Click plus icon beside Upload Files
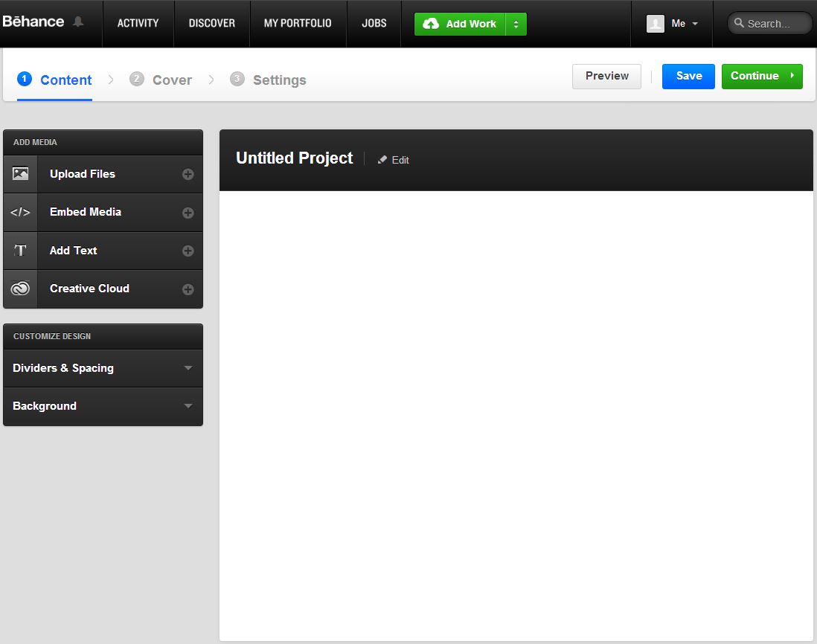Screen dimensions: 817x644 188,175
